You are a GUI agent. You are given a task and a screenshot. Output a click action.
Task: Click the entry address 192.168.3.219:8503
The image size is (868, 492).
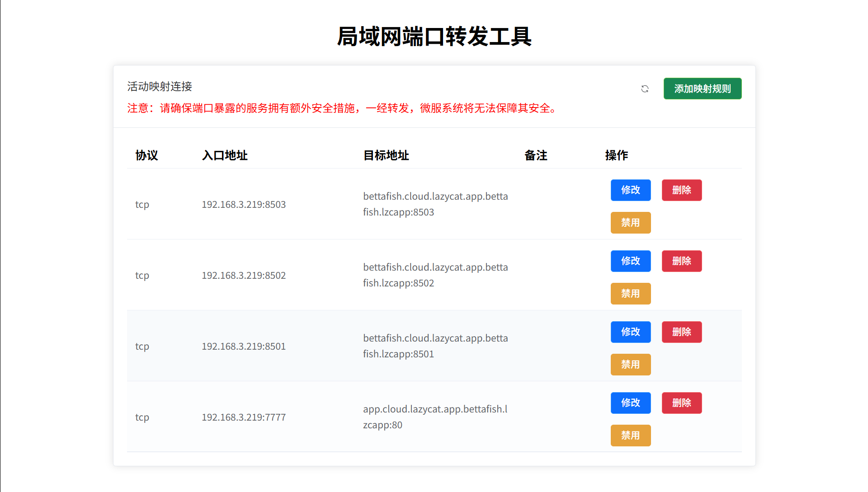point(244,204)
